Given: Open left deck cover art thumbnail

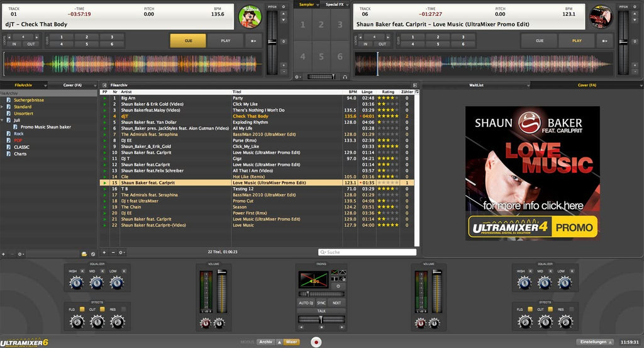Looking at the screenshot, I should pyautogui.click(x=250, y=17).
